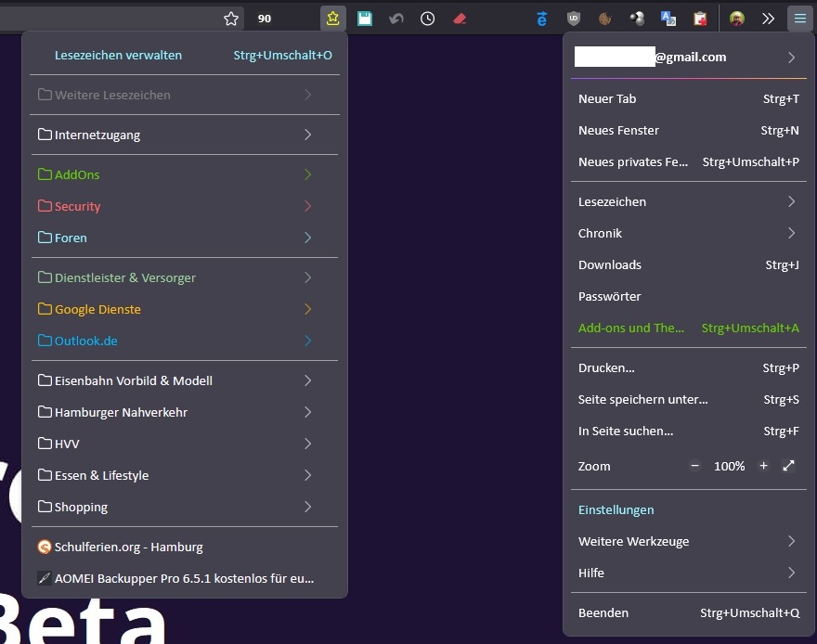Screen dimensions: 817x644
Task: Click Beenden to quit Firefox
Action: (688, 612)
